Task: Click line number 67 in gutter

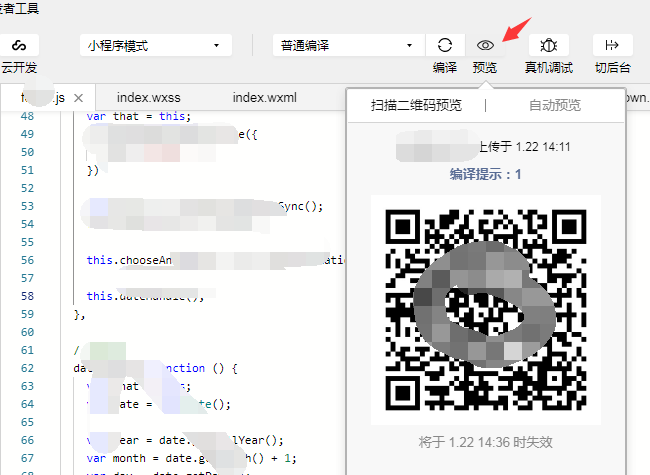Action: 27,458
